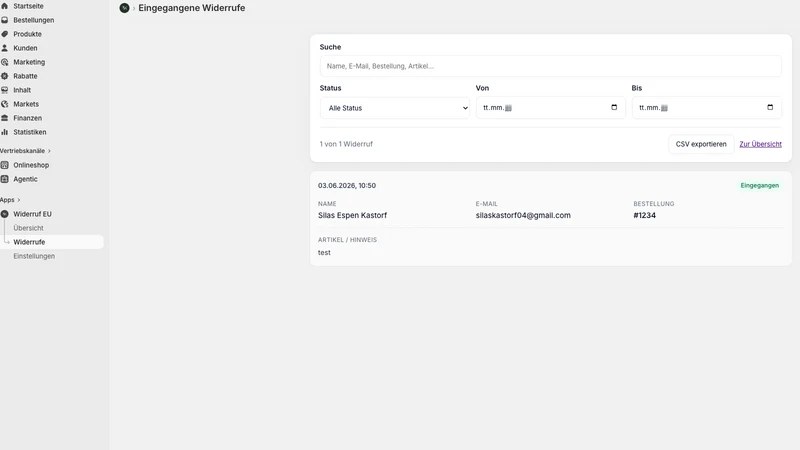Click the Widerruf EU app icon
The height and width of the screenshot is (450, 800).
coord(5,214)
